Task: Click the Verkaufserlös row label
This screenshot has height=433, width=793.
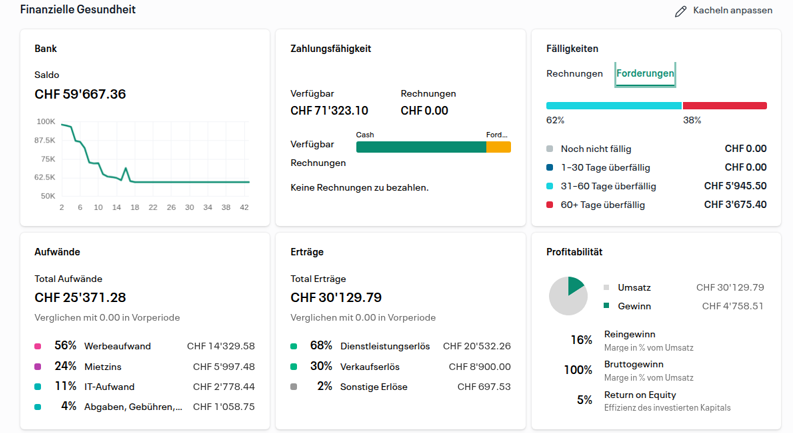Action: [x=370, y=367]
